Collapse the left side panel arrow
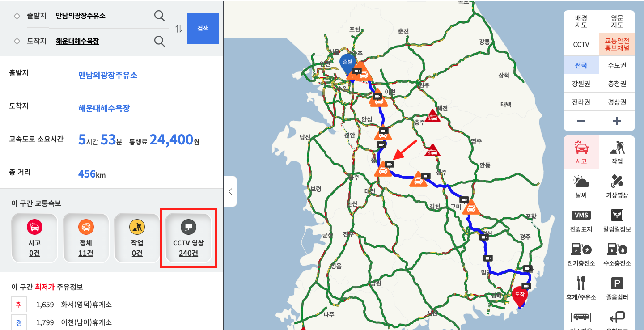 (x=230, y=191)
